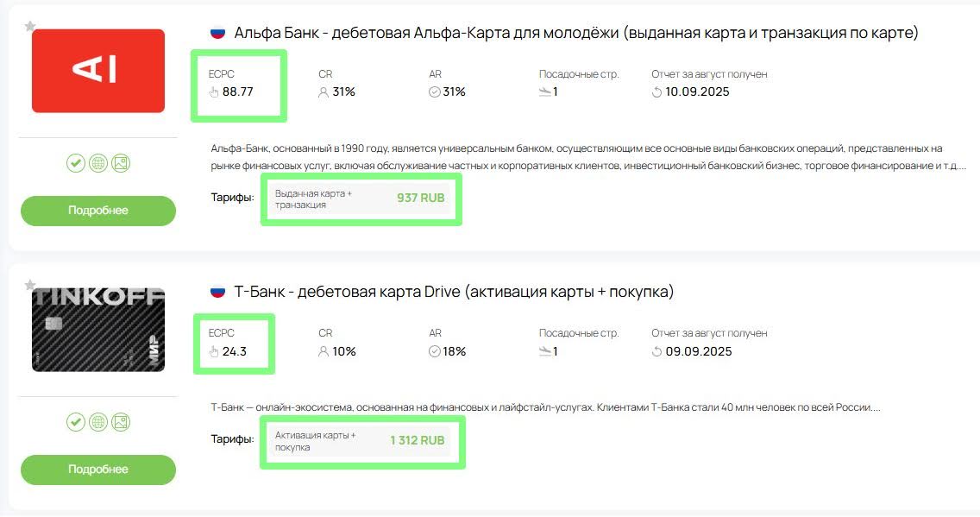Click the report date 09.09.2025 for T-Bank
The height and width of the screenshot is (517, 980).
[698, 351]
